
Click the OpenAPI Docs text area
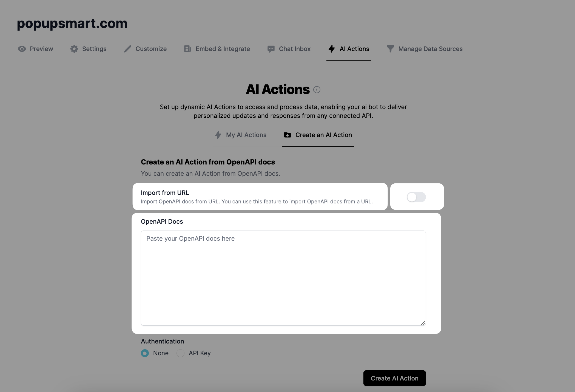click(283, 277)
